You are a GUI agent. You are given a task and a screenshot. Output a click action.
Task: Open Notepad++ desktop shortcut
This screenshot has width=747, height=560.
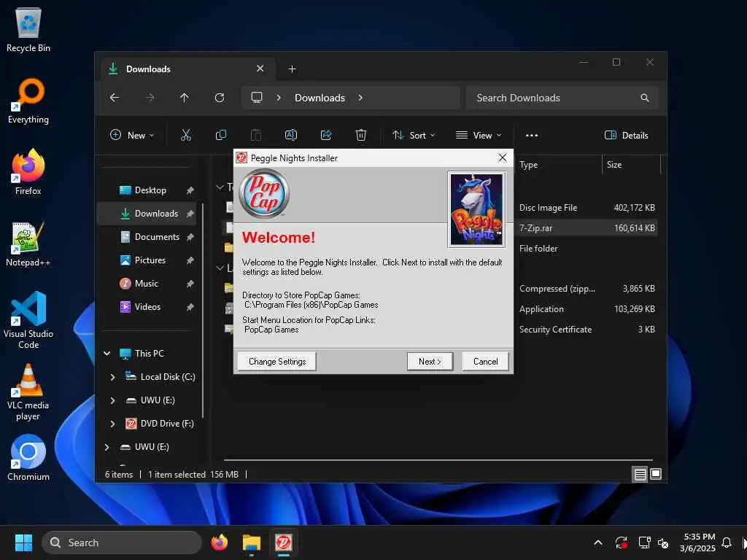click(x=28, y=244)
